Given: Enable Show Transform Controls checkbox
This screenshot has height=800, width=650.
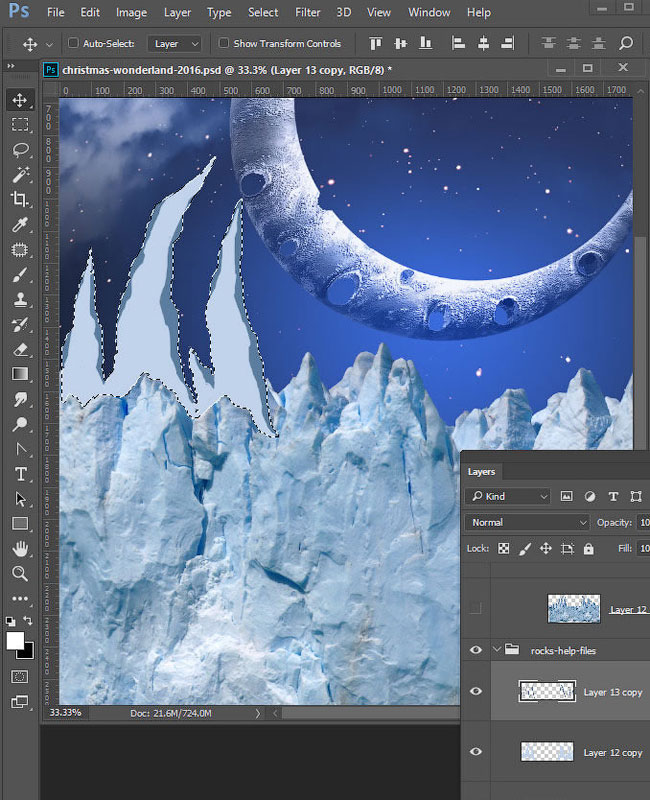Looking at the screenshot, I should [223, 43].
